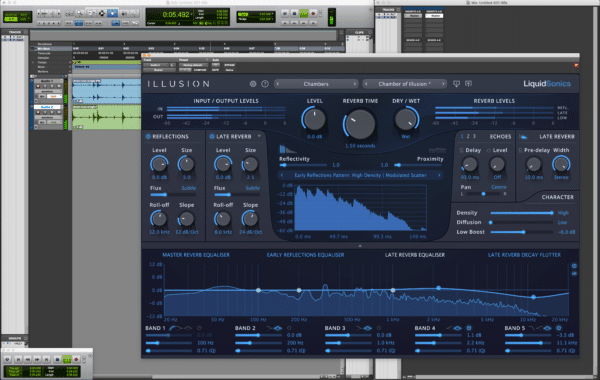Image resolution: width=600 pixels, height=380 pixels.
Task: Set Band 1 to bell filter shape
Action: (188, 328)
